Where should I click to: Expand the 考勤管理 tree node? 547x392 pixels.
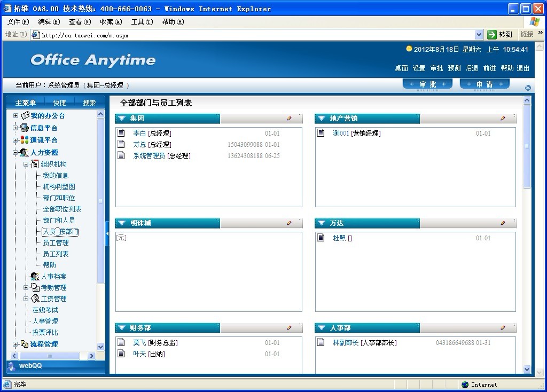26,288
